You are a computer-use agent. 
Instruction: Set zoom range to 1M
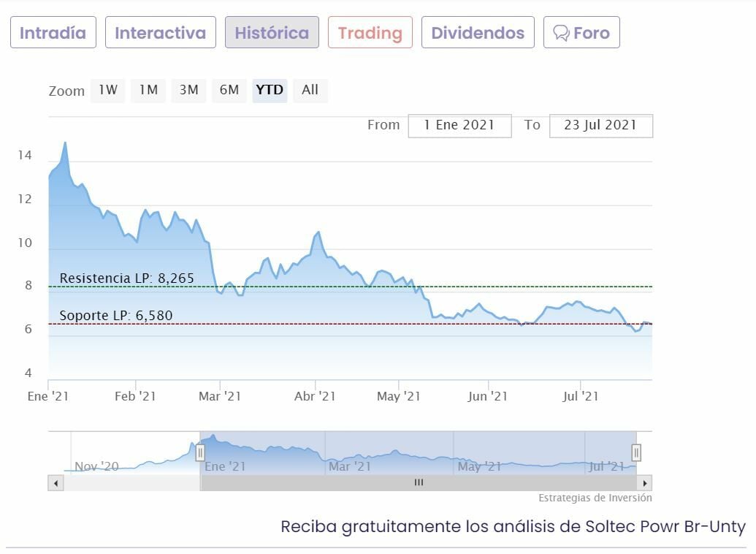pos(148,90)
